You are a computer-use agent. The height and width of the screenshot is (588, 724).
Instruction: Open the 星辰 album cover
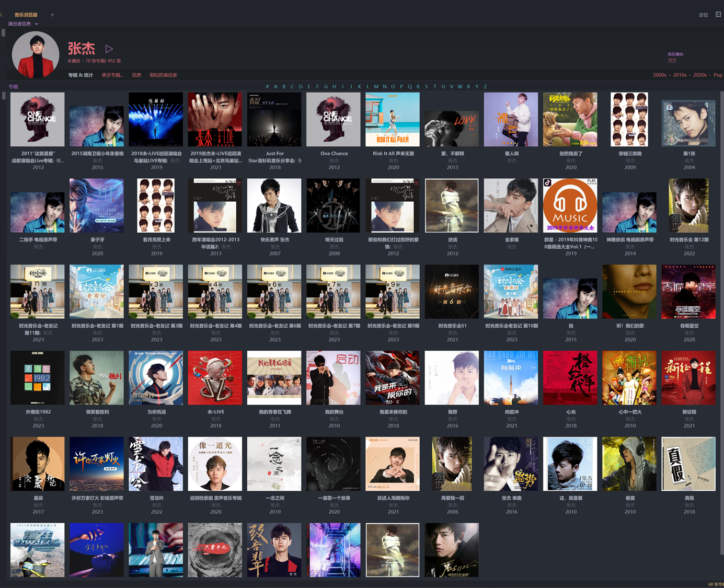(x=38, y=464)
